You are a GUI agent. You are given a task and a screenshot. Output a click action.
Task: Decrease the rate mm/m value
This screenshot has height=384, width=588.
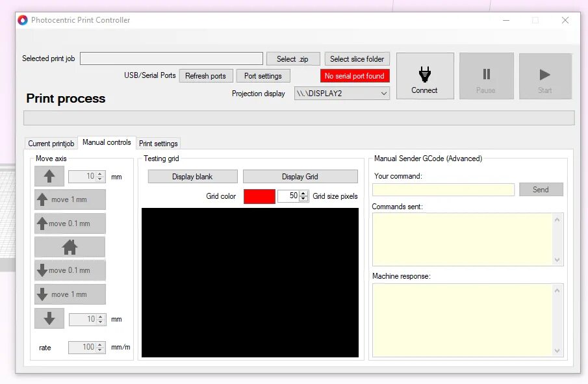(x=100, y=350)
